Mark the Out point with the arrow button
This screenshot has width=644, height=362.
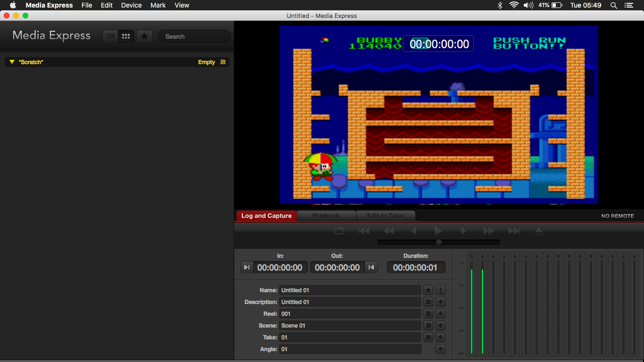pos(371,267)
